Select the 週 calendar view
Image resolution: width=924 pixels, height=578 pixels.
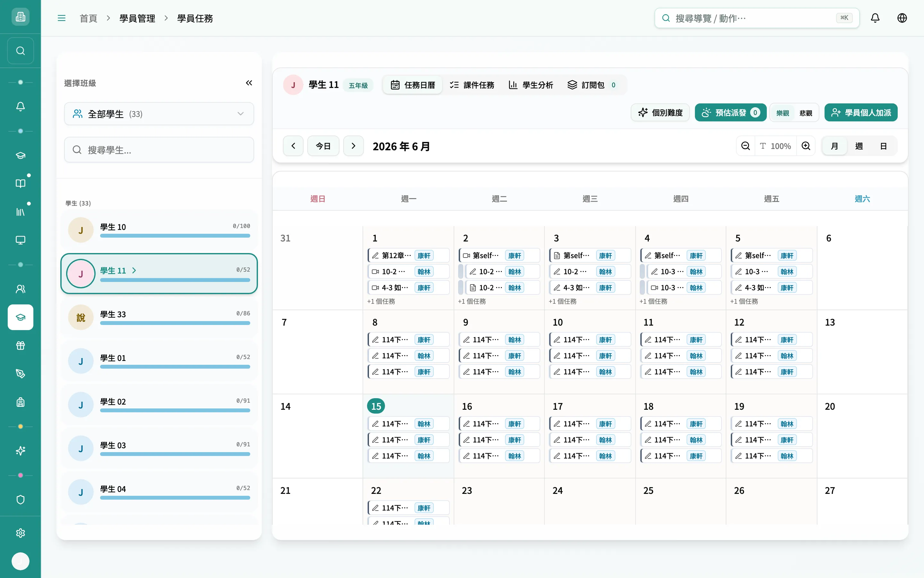pyautogui.click(x=859, y=146)
